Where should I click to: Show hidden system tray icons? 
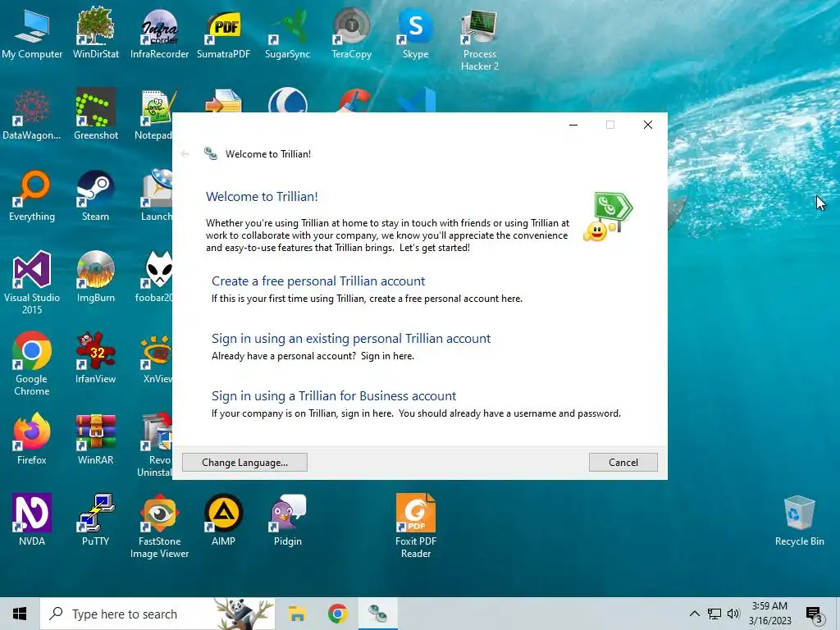click(x=694, y=614)
